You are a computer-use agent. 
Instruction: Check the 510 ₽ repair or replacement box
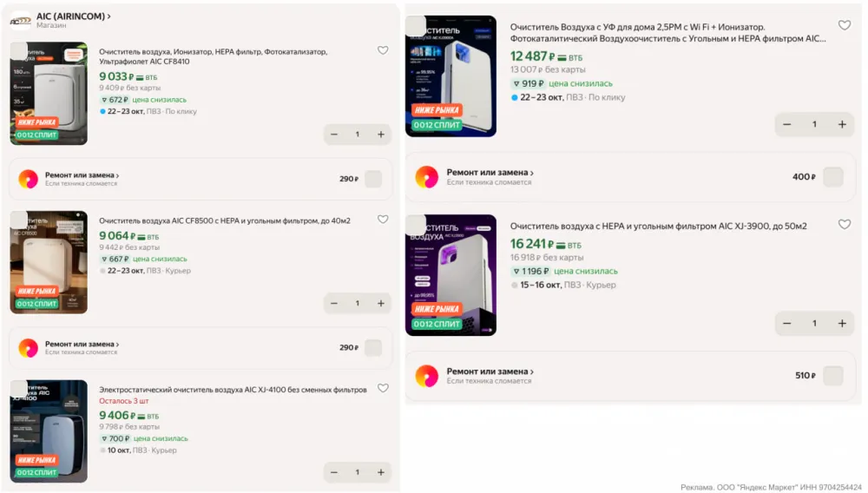[832, 376]
